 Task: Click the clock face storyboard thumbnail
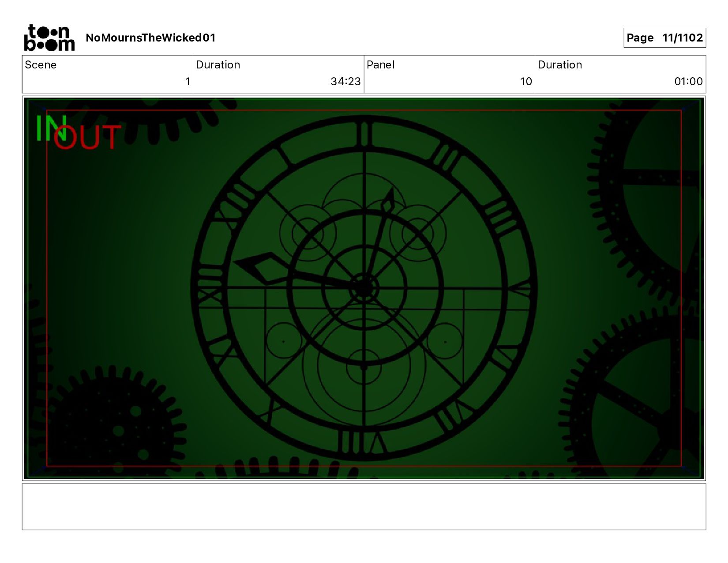pos(364,288)
